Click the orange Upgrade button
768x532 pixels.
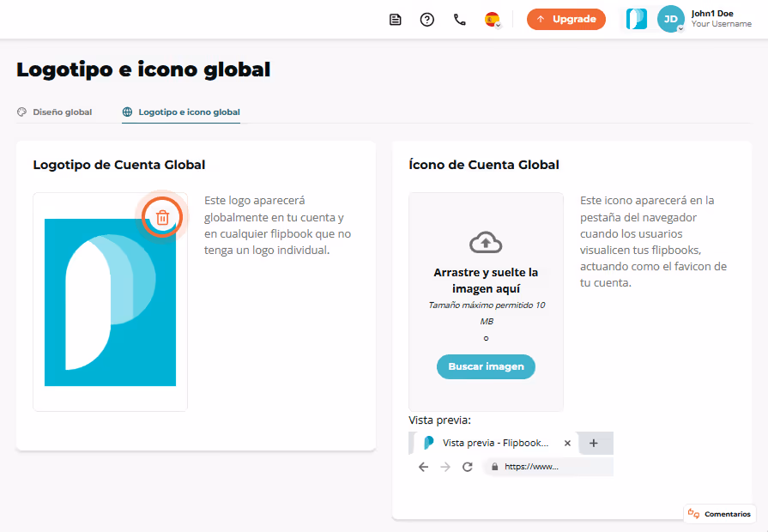point(566,19)
